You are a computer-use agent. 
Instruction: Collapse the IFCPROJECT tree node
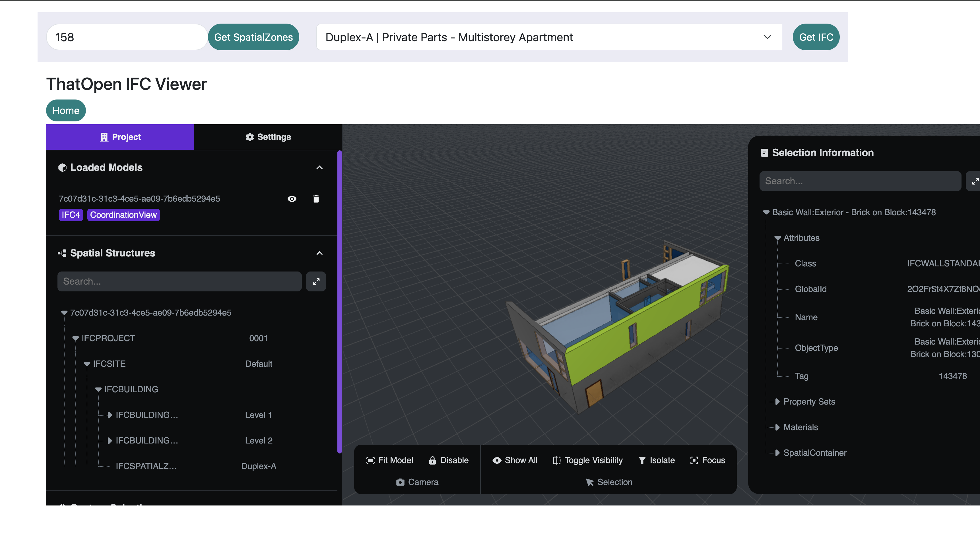pyautogui.click(x=75, y=339)
